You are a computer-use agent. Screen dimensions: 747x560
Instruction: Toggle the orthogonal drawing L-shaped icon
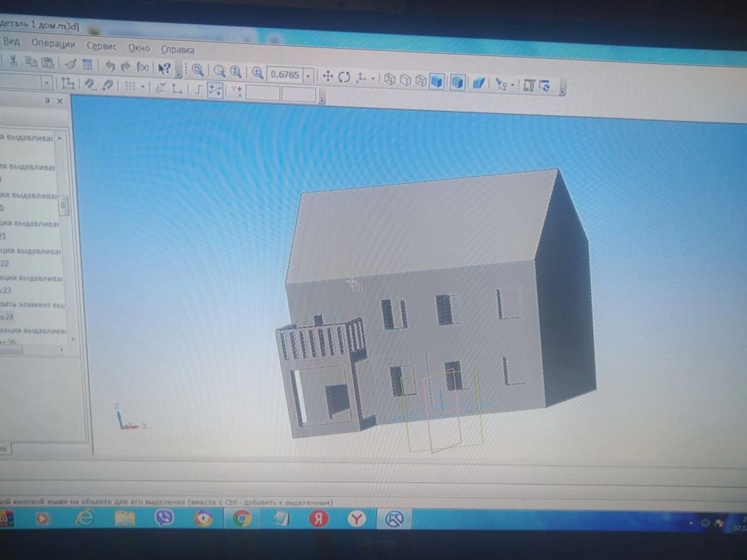pyautogui.click(x=176, y=88)
